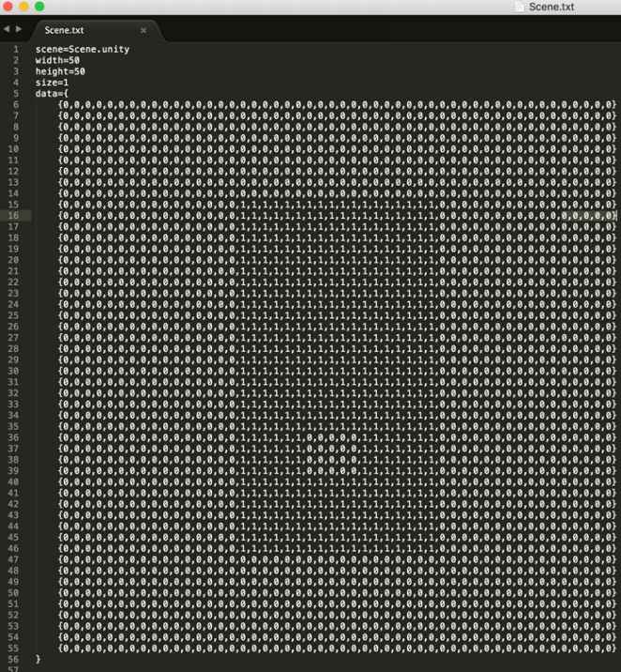
Task: Click the red close window button
Action: pyautogui.click(x=8, y=7)
